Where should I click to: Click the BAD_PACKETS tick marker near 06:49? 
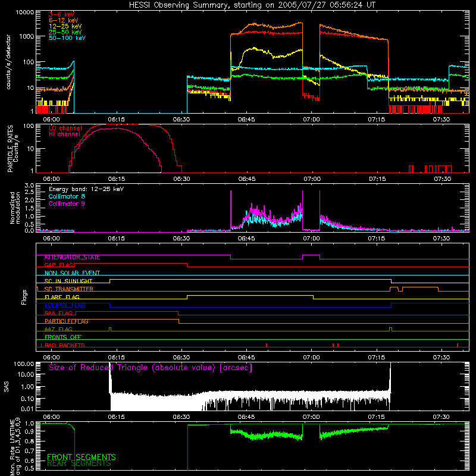[267, 345]
